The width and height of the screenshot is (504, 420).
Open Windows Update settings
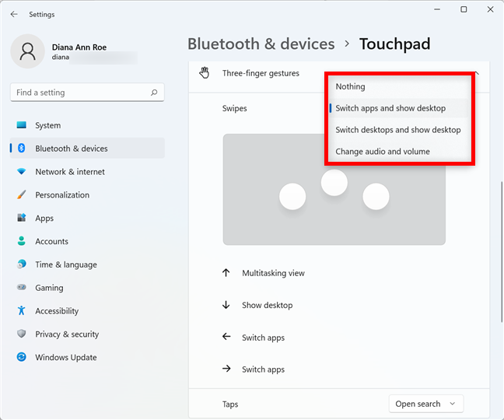(87, 357)
